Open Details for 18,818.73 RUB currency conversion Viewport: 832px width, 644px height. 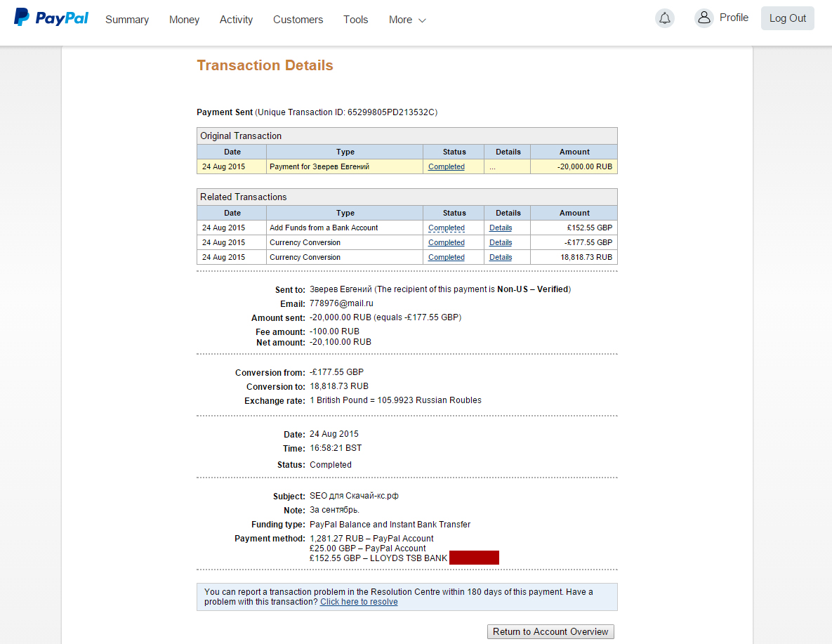coord(501,258)
